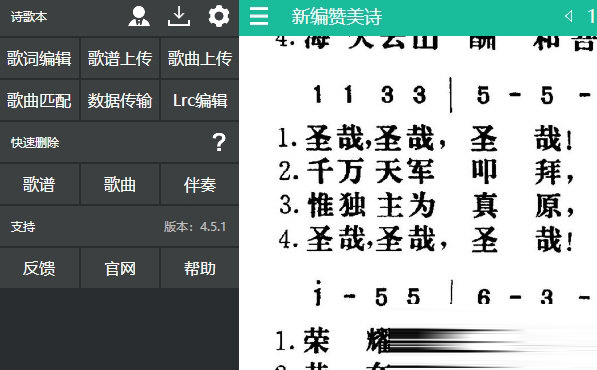
Task: Open the user account icon
Action: click(x=139, y=16)
